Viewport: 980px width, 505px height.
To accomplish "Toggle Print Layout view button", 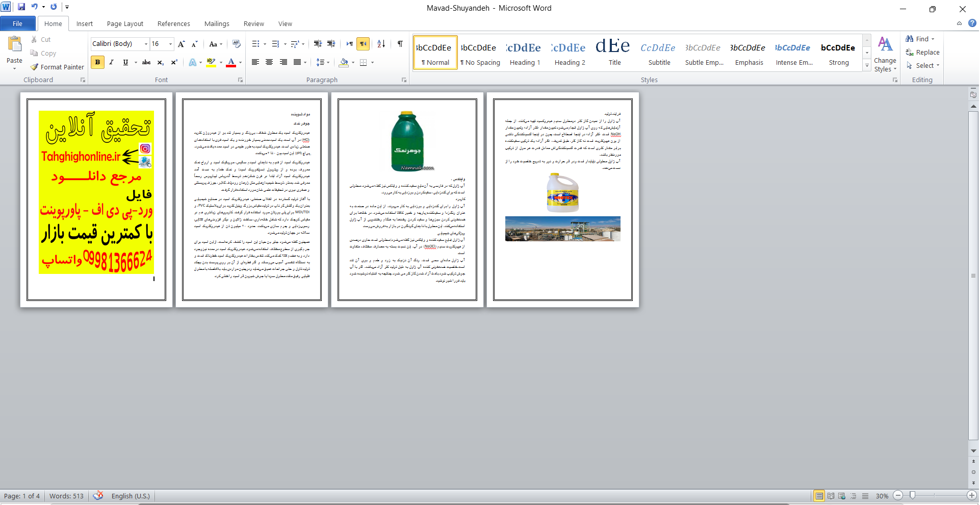I will click(819, 496).
